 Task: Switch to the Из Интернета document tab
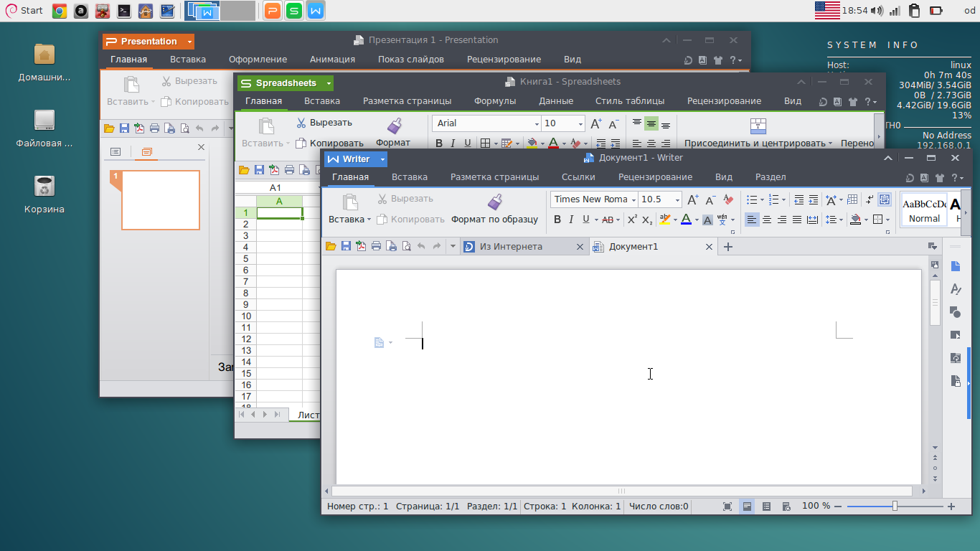click(511, 247)
